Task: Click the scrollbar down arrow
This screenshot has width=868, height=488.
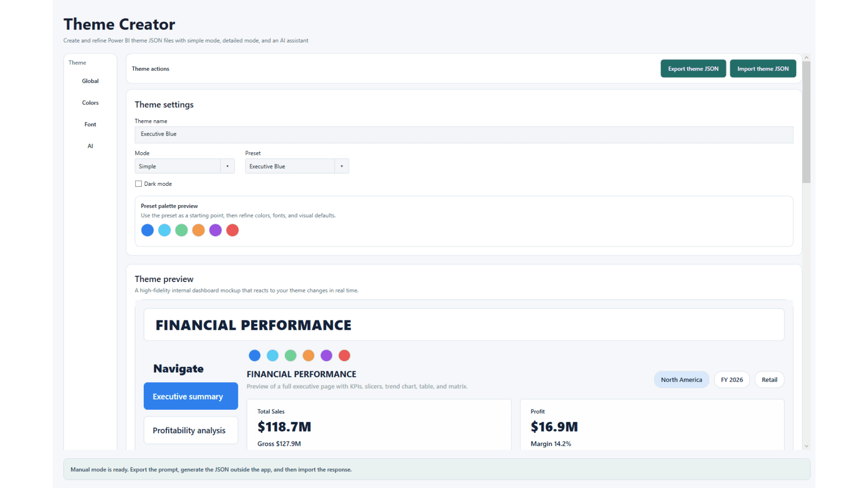Action: tap(806, 446)
